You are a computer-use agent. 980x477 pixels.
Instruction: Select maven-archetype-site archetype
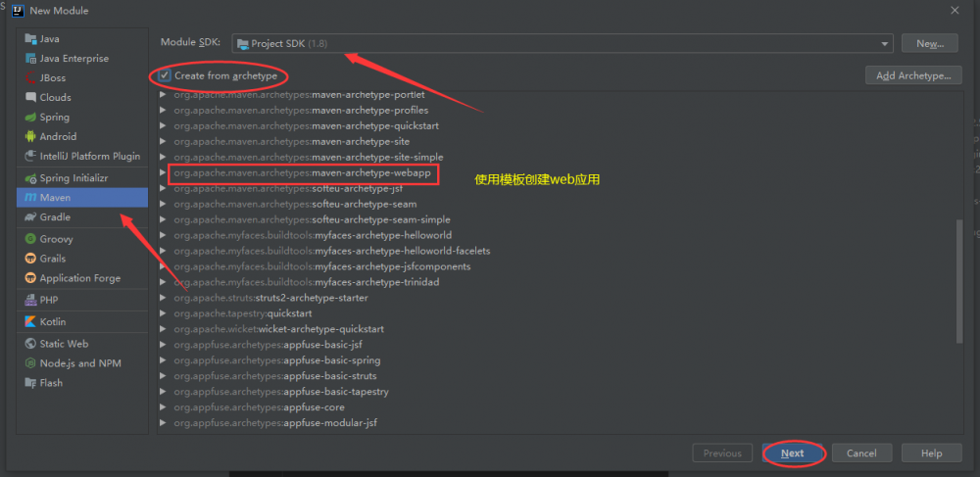click(x=292, y=141)
